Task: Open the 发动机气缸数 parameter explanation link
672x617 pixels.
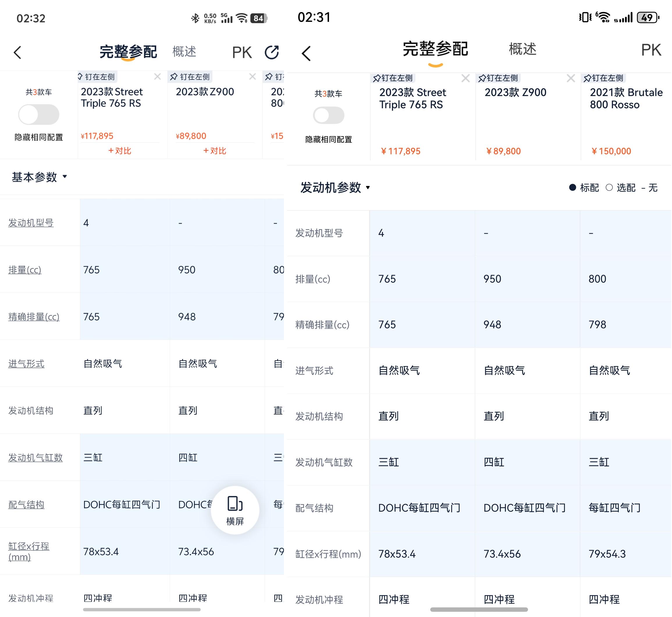Action: click(x=35, y=458)
